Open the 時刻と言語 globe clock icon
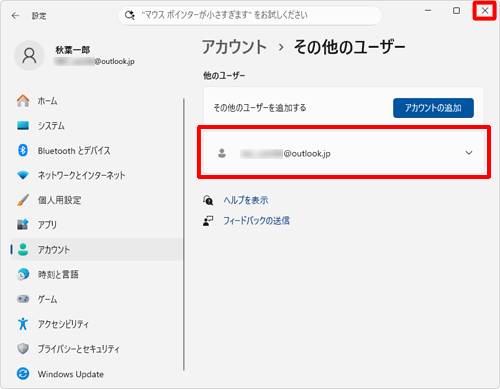Screen dimensions: 500x389 tap(23, 274)
